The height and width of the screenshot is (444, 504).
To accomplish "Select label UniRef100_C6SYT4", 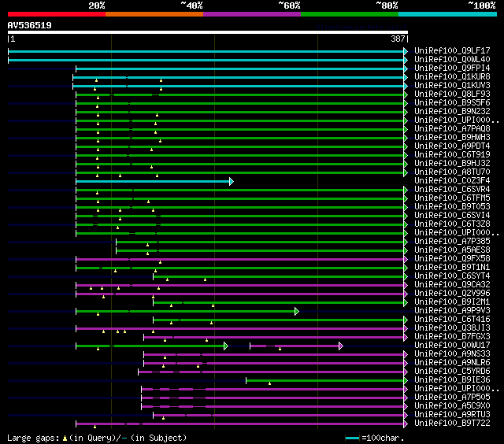I will tap(452, 276).
